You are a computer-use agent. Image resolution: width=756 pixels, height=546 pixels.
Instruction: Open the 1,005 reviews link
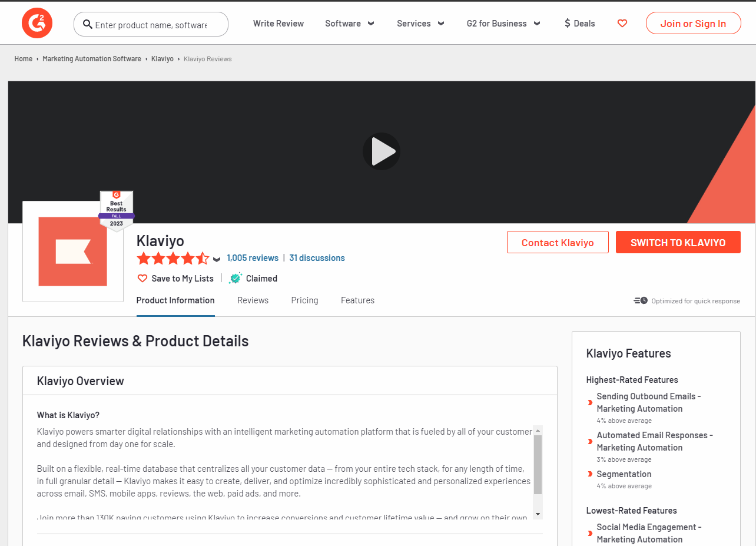click(x=253, y=258)
